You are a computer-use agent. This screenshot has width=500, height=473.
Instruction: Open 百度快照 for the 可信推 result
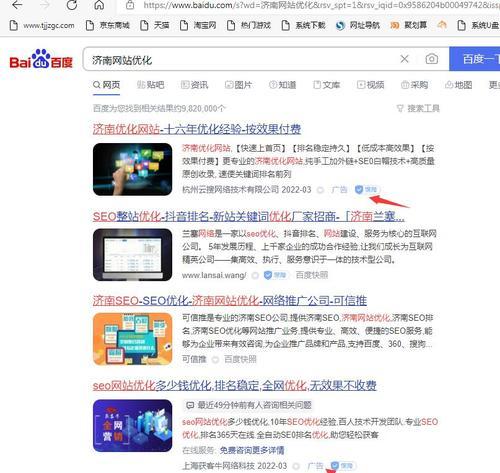click(240, 359)
